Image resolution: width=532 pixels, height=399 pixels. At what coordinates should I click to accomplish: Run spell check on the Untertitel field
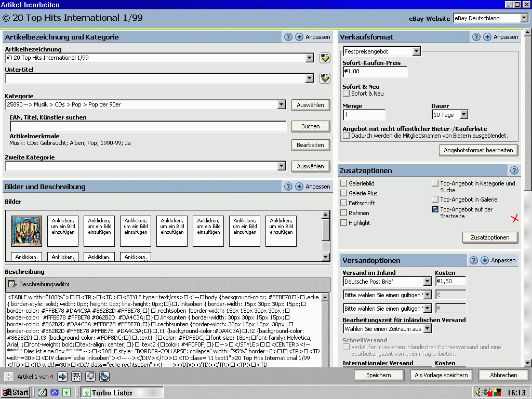[325, 78]
